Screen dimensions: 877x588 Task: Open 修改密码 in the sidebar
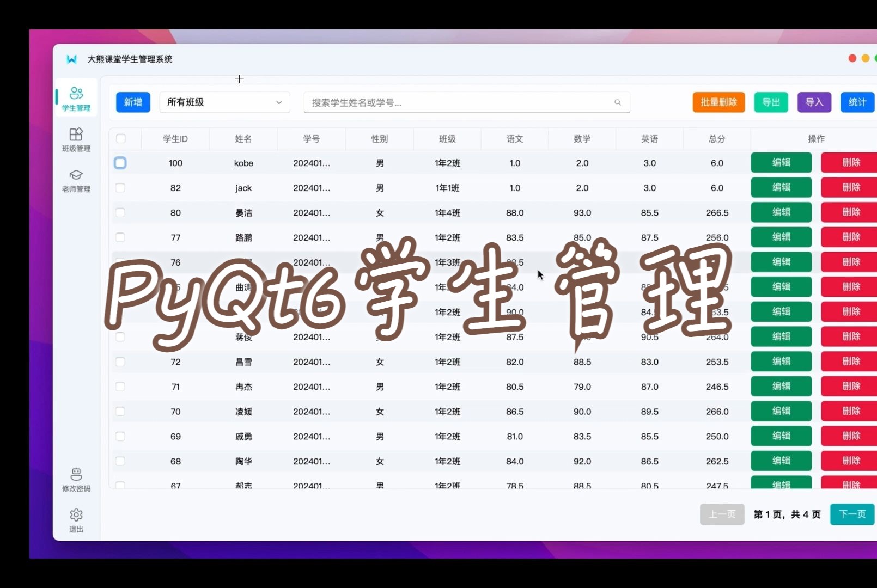click(76, 480)
